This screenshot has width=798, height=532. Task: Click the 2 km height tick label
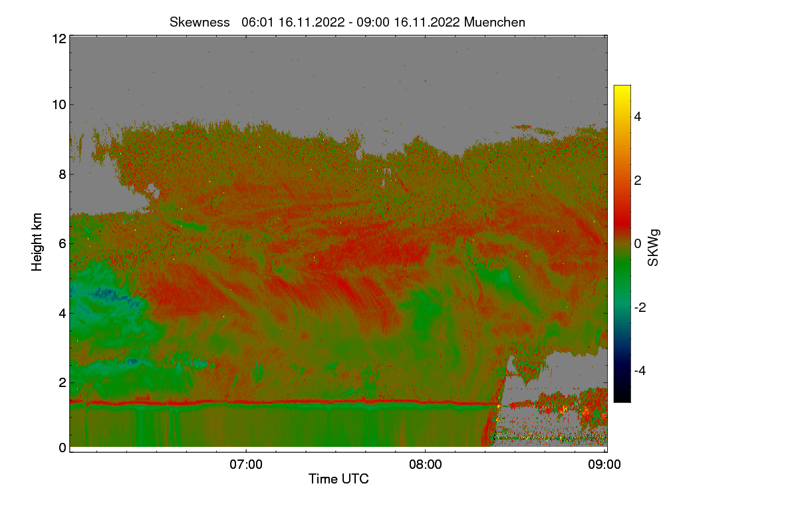(63, 382)
